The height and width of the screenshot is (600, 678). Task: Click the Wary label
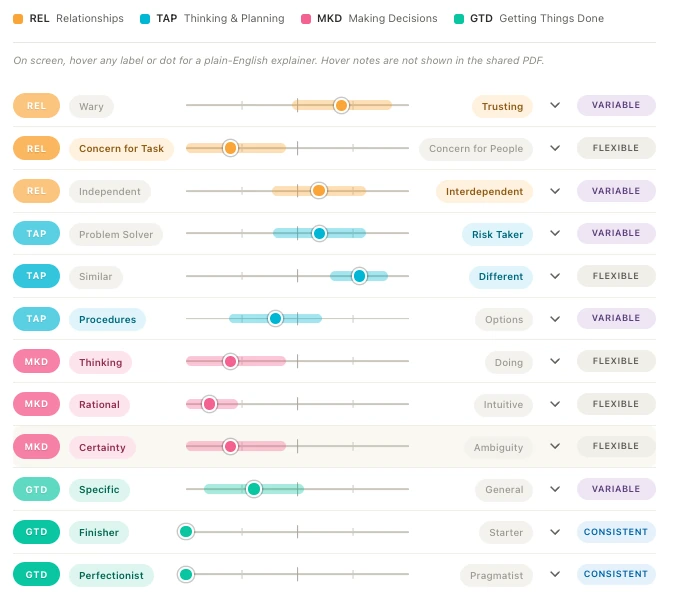pos(91,106)
